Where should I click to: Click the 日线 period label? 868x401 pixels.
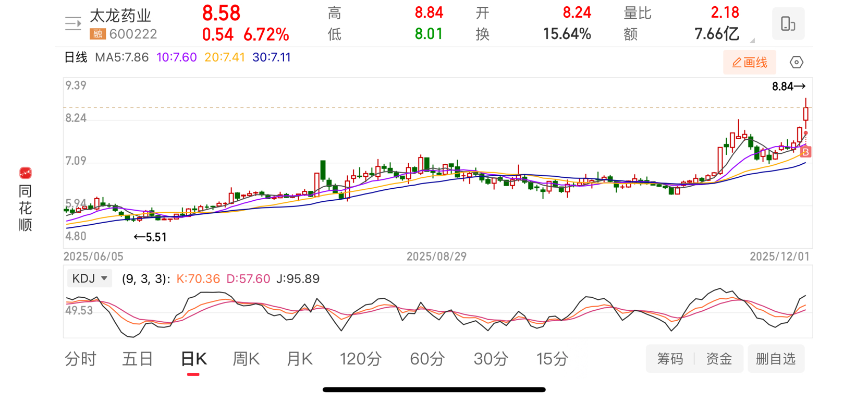76,57
